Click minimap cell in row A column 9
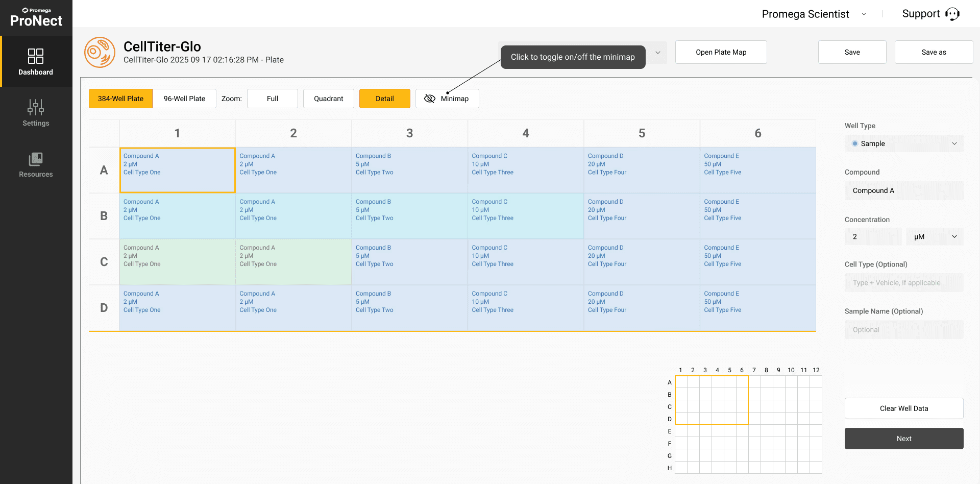The image size is (980, 484). [x=779, y=382]
